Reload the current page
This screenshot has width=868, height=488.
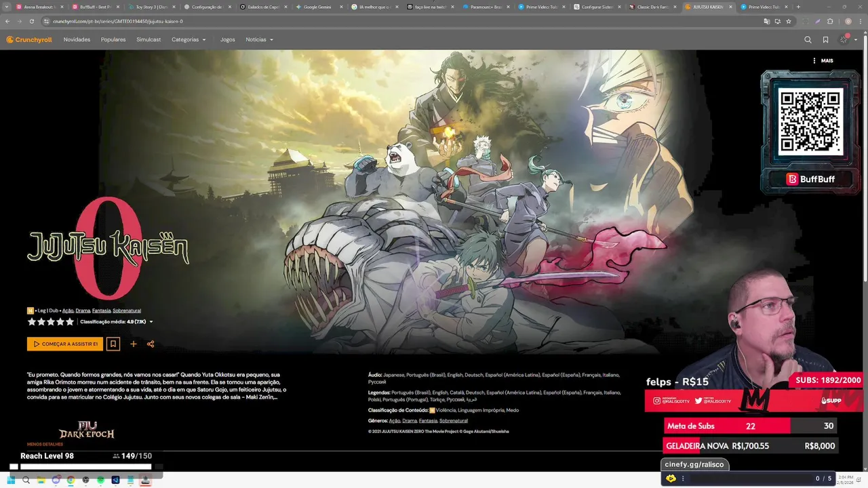(31, 21)
